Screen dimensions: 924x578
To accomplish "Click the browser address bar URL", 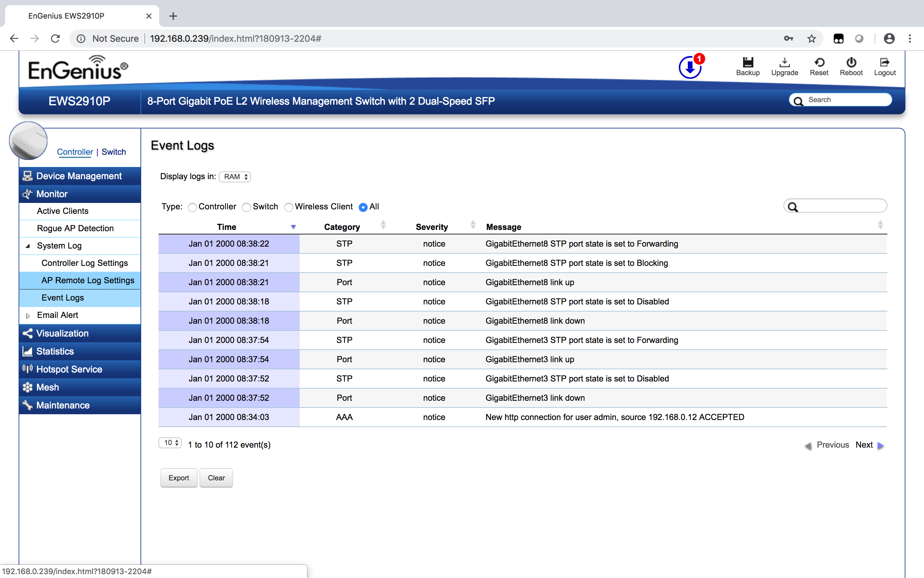I will click(235, 39).
